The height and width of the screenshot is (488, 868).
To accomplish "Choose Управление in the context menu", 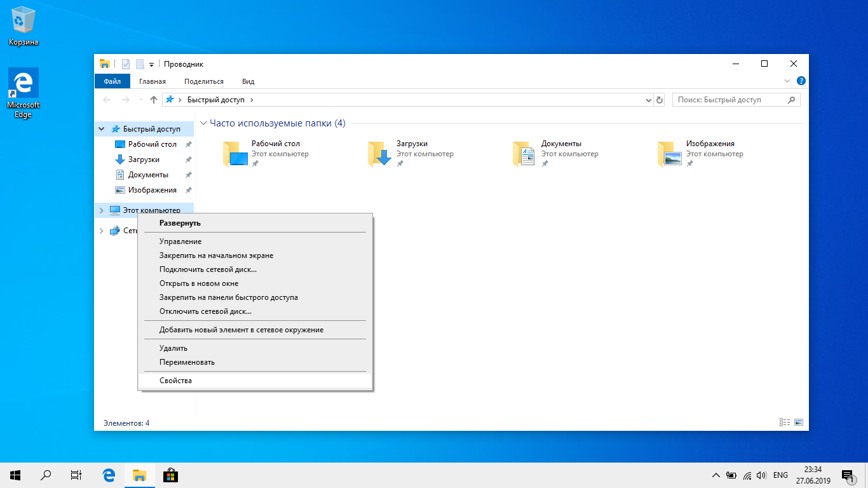I will point(255,241).
